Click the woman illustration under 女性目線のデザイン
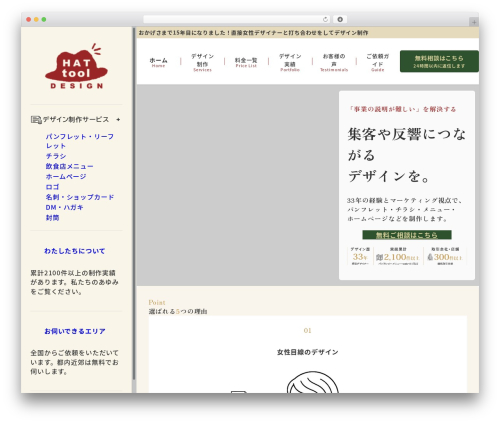This screenshot has width=500, height=423. pos(312,382)
